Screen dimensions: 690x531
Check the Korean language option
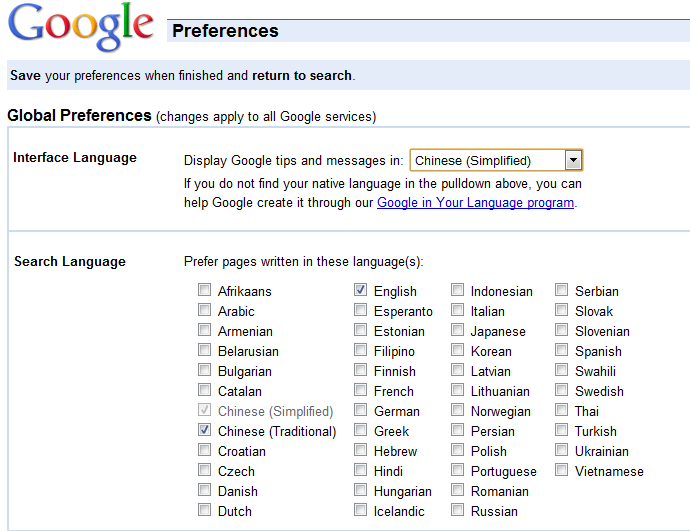click(x=458, y=350)
